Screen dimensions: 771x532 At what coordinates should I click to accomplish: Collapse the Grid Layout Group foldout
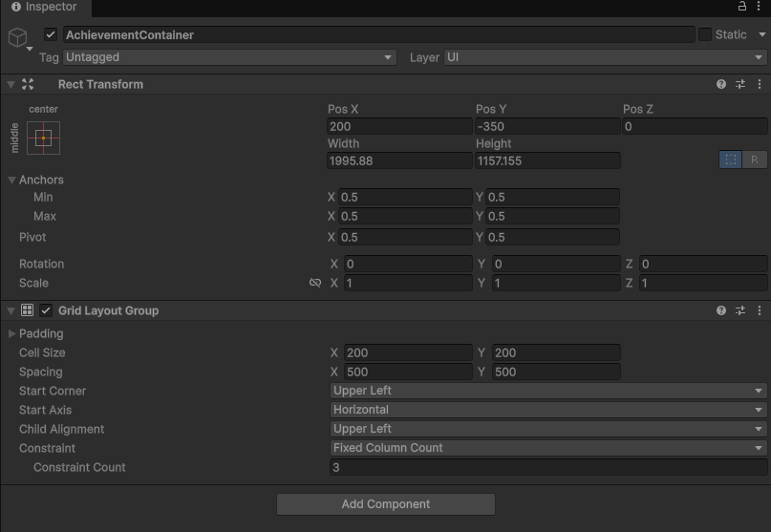[x=11, y=310]
